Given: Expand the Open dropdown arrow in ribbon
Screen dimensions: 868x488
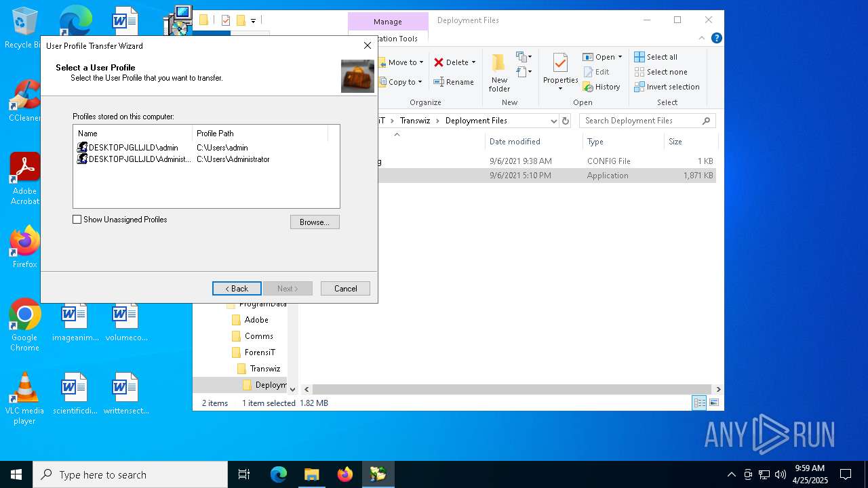Looking at the screenshot, I should point(620,57).
